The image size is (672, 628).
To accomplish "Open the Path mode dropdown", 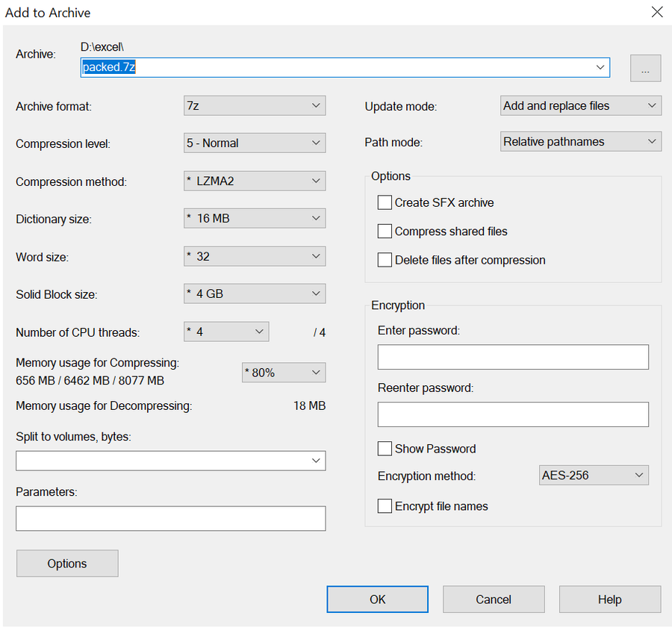I will pyautogui.click(x=581, y=141).
